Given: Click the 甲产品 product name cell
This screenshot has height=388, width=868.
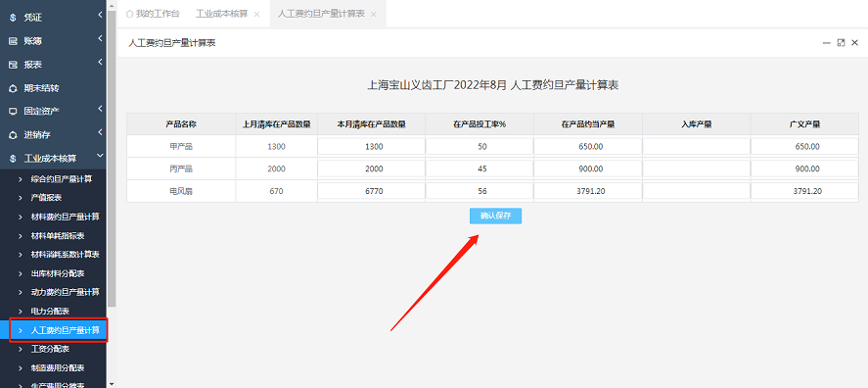Looking at the screenshot, I should point(181,147).
